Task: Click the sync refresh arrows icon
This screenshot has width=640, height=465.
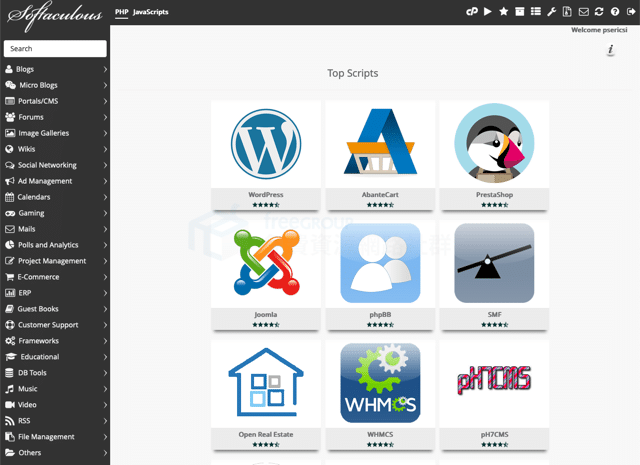Action: coord(599,11)
